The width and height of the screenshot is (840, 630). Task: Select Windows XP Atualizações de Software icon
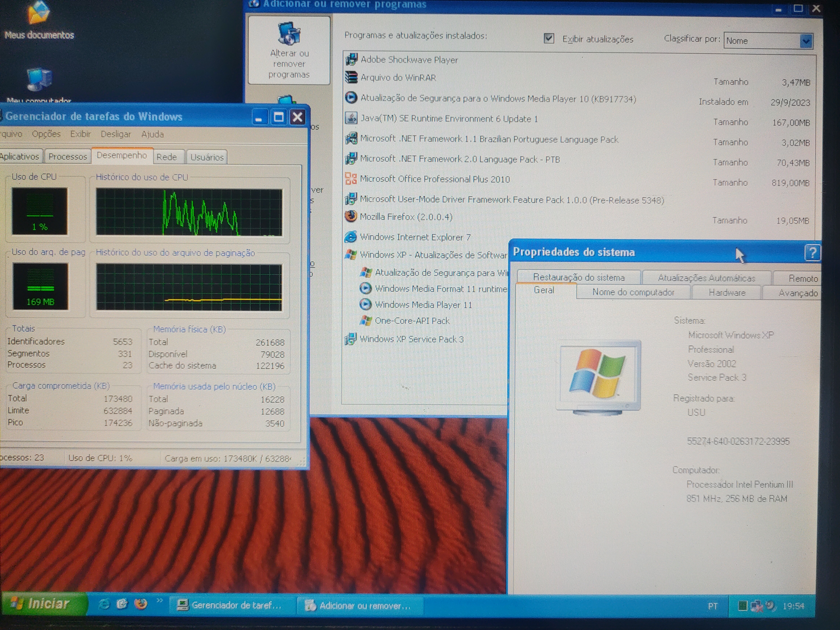[350, 254]
